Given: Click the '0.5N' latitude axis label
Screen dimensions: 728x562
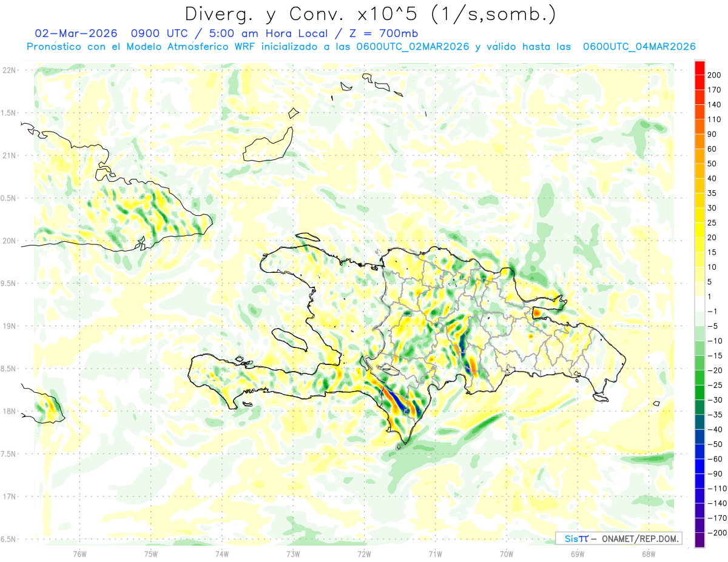Looking at the screenshot, I should 8,198.
